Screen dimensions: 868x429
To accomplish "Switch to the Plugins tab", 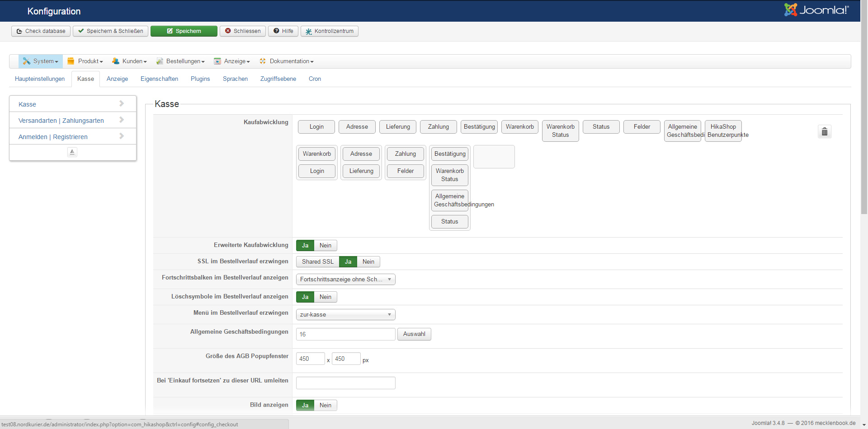I will click(200, 79).
